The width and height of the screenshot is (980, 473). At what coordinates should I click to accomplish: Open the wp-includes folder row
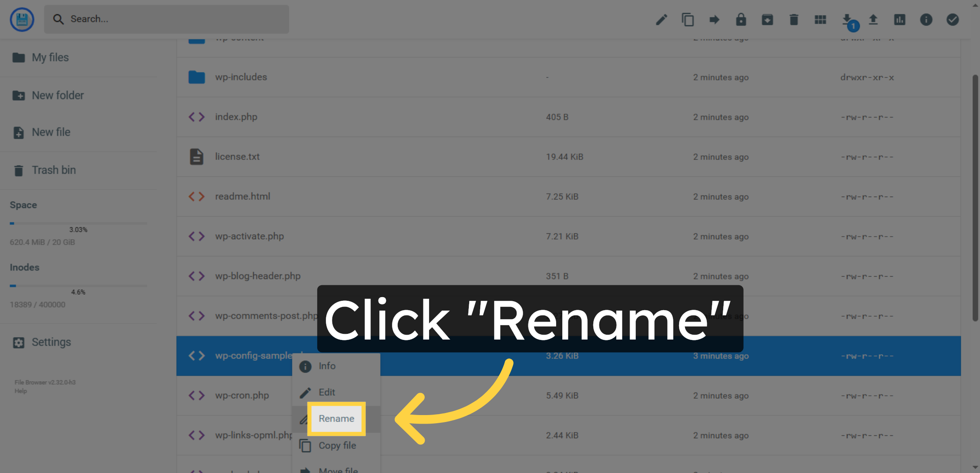241,77
